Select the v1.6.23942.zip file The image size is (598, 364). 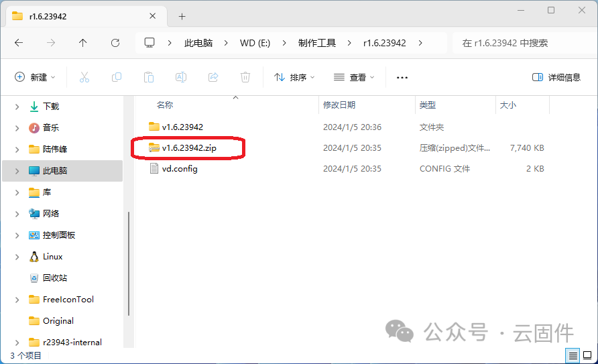pos(189,148)
